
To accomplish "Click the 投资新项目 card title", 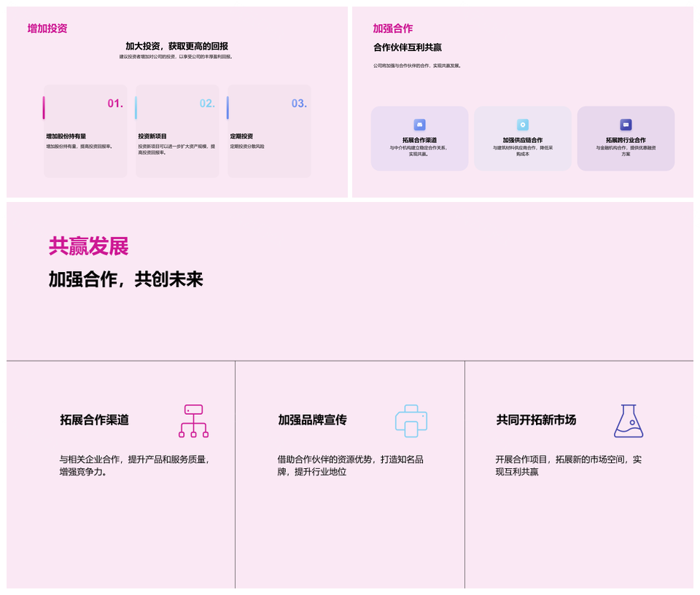I will click(x=152, y=135).
